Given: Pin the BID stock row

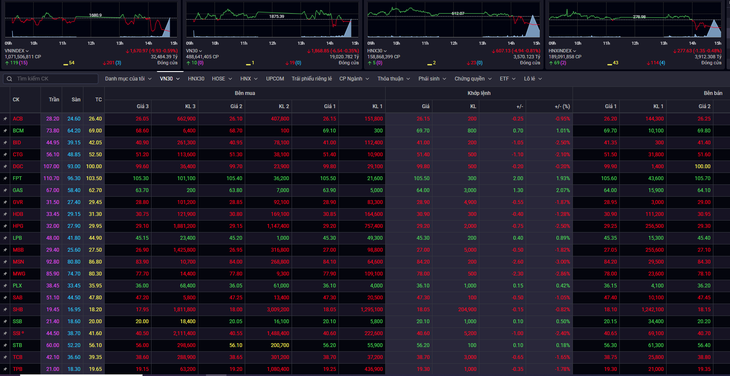Looking at the screenshot, I should click(5, 142).
